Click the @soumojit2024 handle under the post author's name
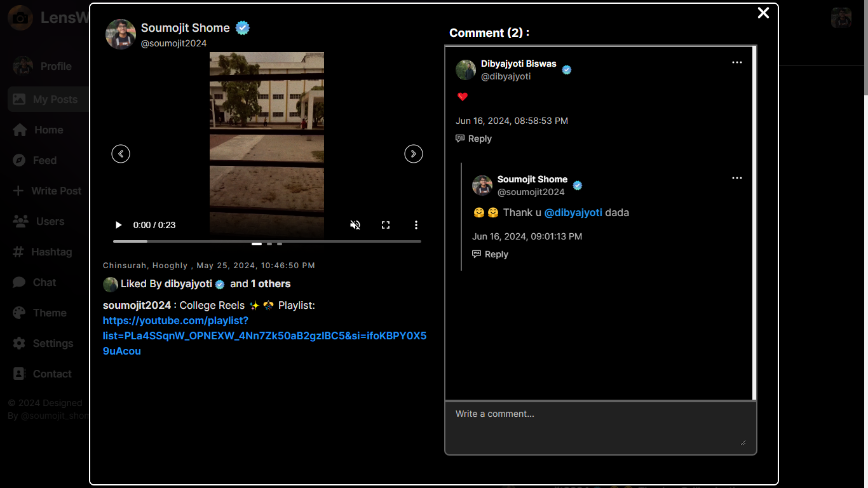Viewport: 868px width, 488px height. (173, 43)
